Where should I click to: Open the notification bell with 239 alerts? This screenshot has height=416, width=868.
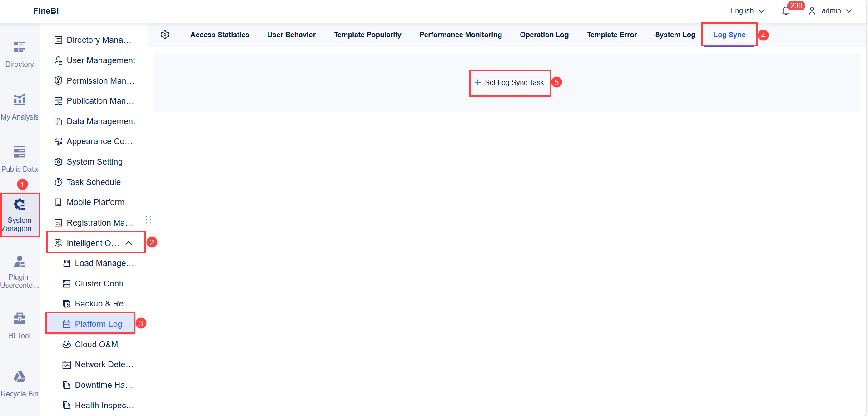pos(786,10)
